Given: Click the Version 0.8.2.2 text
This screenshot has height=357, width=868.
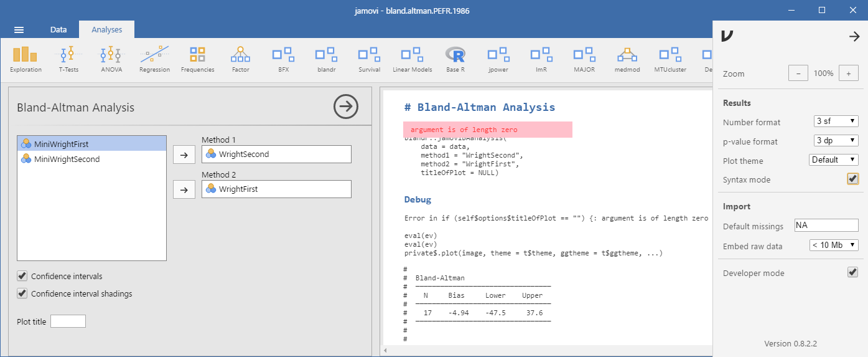Looking at the screenshot, I should coord(790,344).
